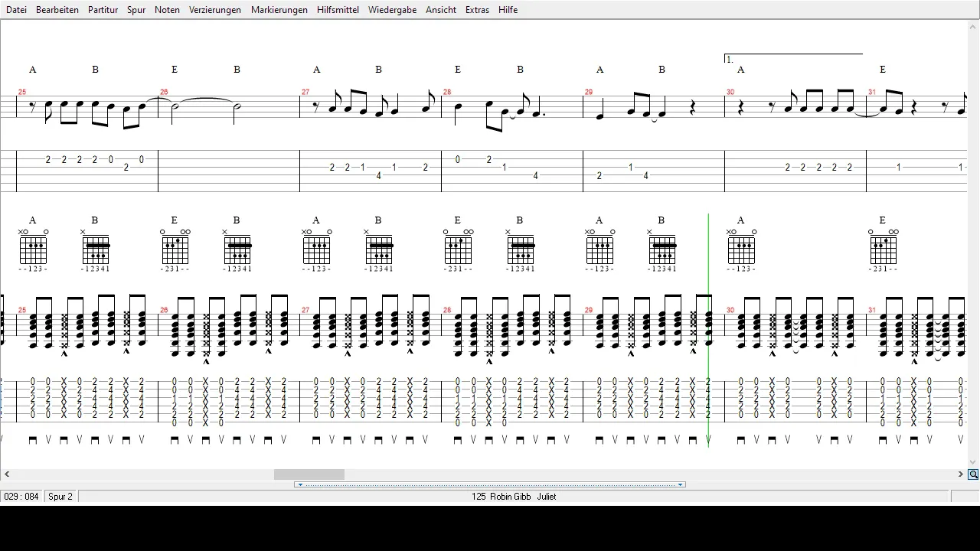
Task: Click the quarter rest ending melody measure 29
Action: coord(693,108)
